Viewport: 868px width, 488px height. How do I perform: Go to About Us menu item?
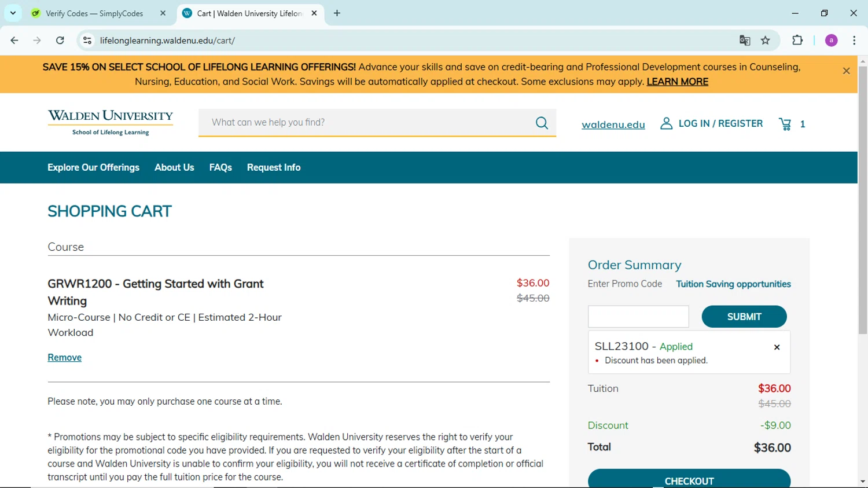pyautogui.click(x=174, y=167)
